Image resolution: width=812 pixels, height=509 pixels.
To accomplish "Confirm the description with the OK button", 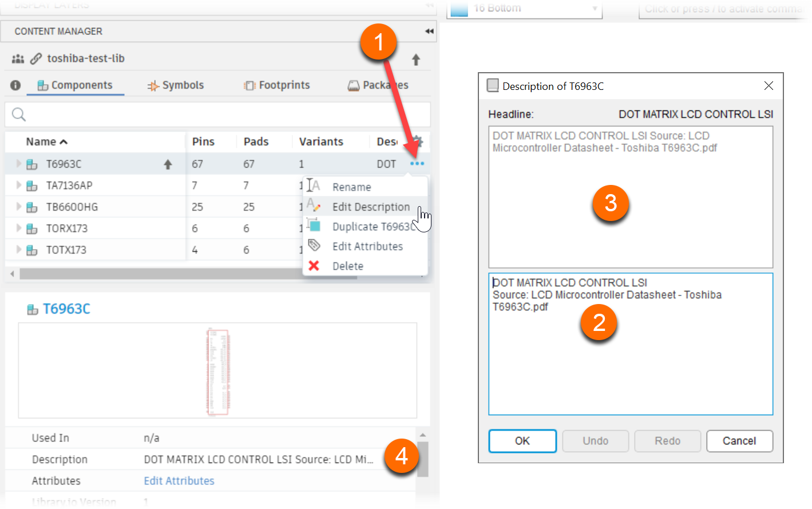I will click(522, 441).
